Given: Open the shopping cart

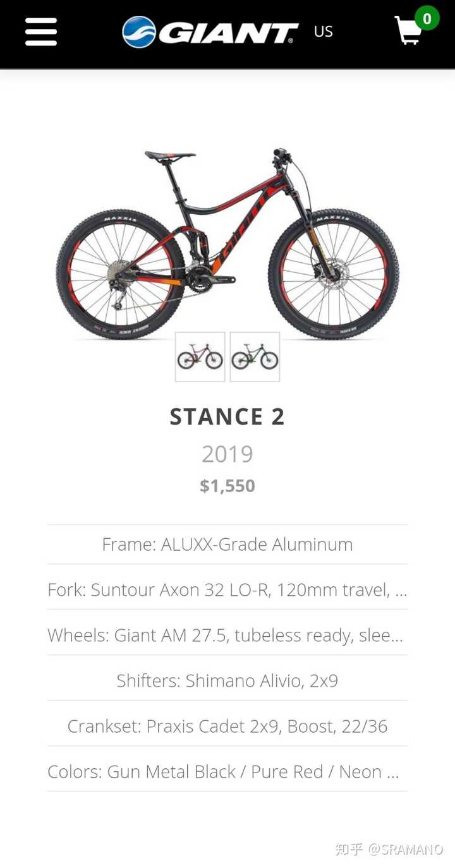Looking at the screenshot, I should click(408, 31).
